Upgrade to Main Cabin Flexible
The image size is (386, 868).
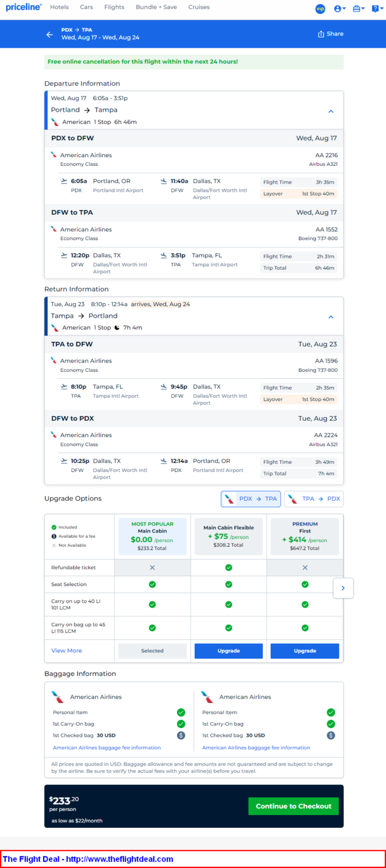coord(229,651)
